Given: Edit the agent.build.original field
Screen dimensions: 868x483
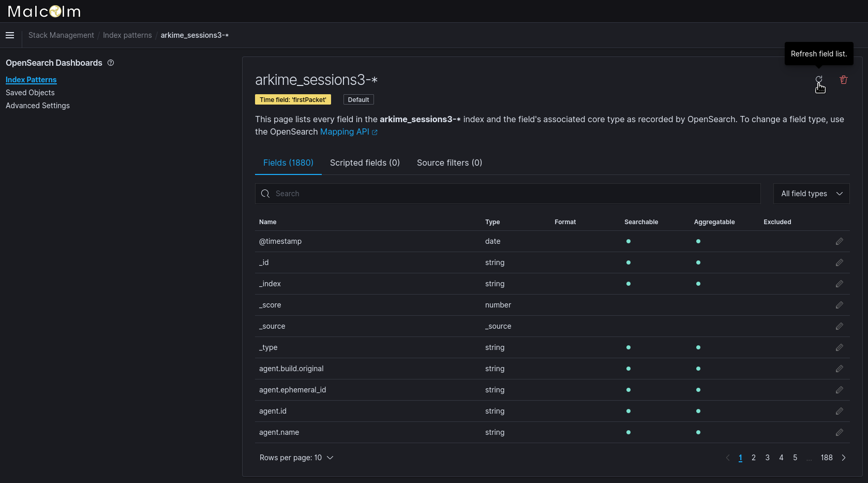Looking at the screenshot, I should pos(840,369).
